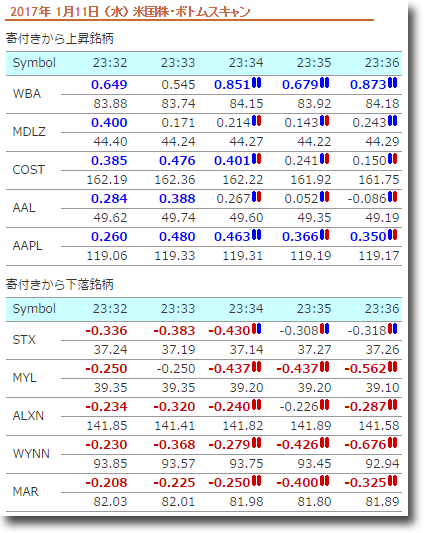Screen dimensions: 425x533
Task: Click MAR value -0.208
Action: 106,483
